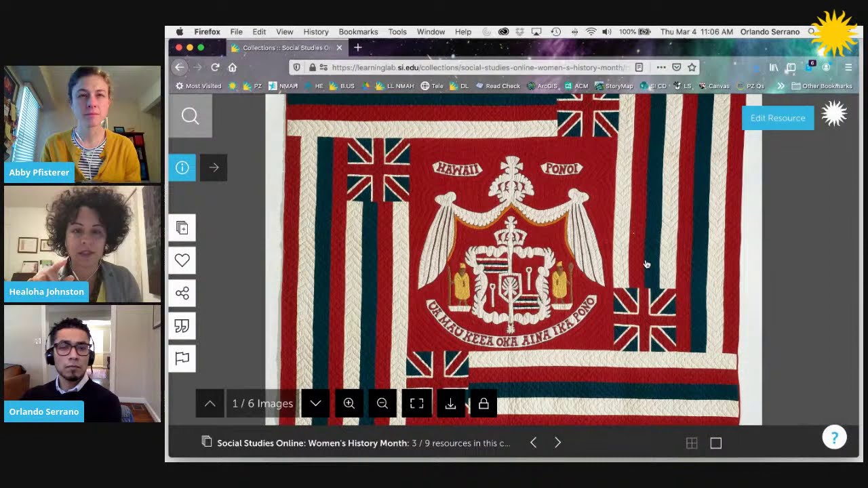The height and width of the screenshot is (488, 868).
Task: Open the ArcGIS bookmark
Action: tap(542, 86)
